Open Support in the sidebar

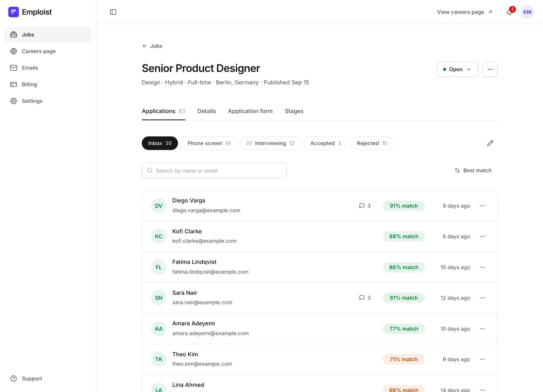tap(48, 378)
